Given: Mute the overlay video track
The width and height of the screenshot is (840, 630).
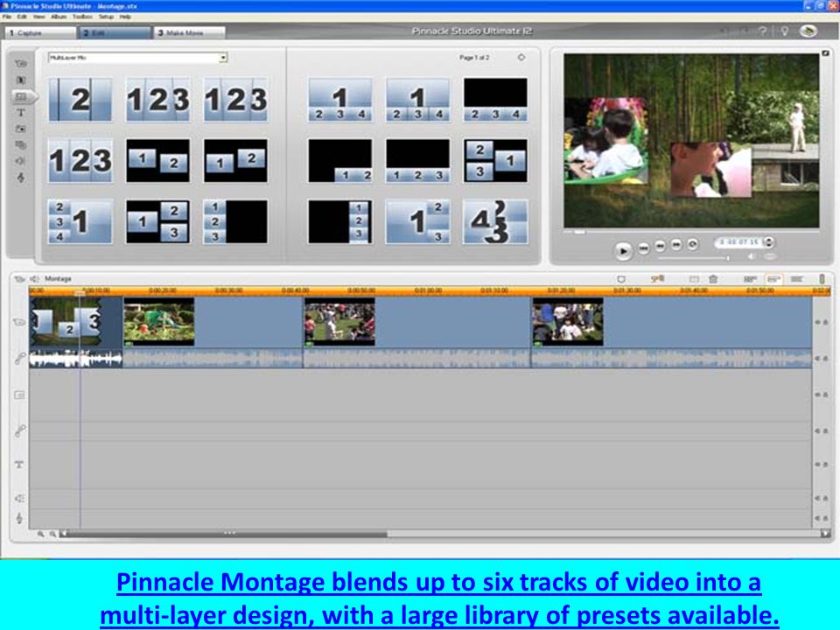Looking at the screenshot, I should 817,395.
